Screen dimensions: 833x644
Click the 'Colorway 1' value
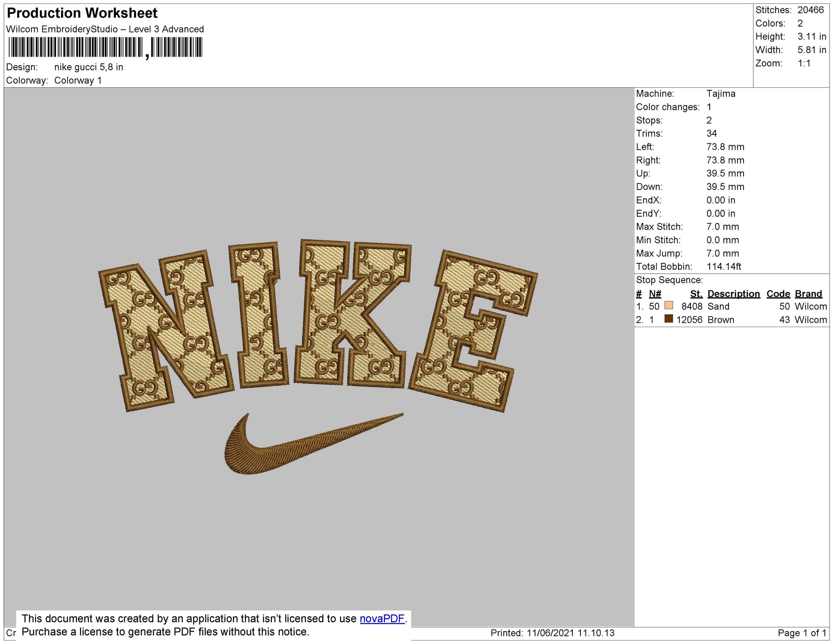coord(78,80)
